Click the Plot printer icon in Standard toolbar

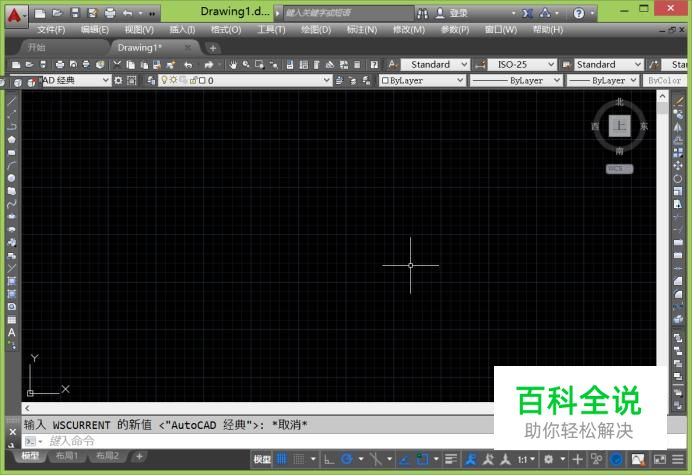pyautogui.click(x=60, y=65)
